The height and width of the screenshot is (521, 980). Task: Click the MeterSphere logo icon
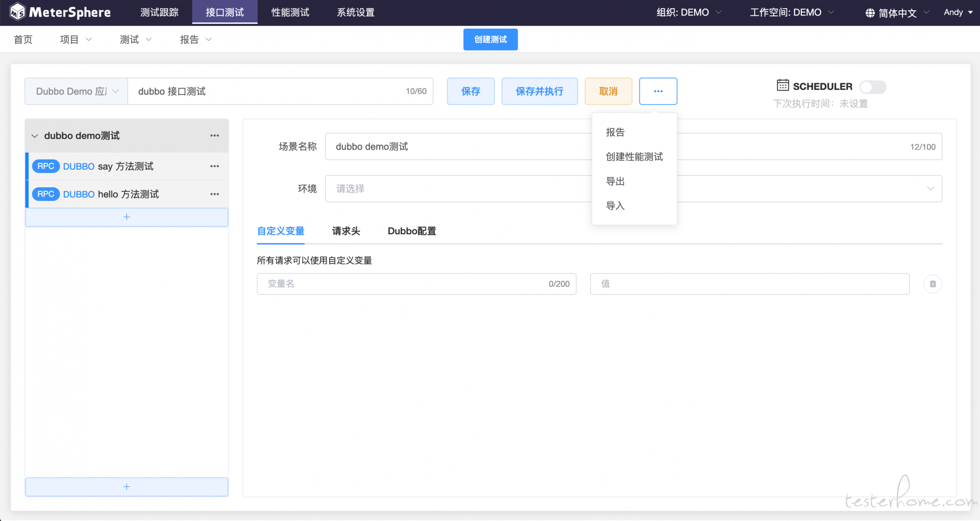(x=17, y=12)
